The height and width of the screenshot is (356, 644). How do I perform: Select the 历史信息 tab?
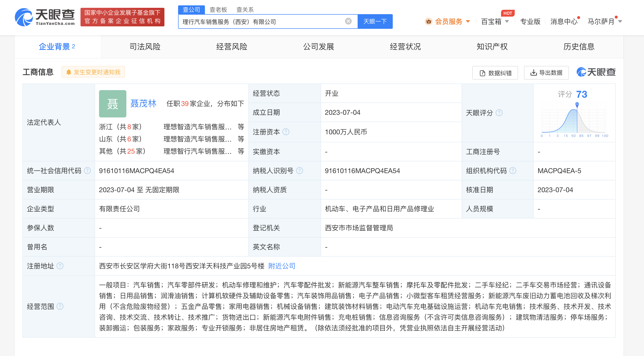point(579,47)
